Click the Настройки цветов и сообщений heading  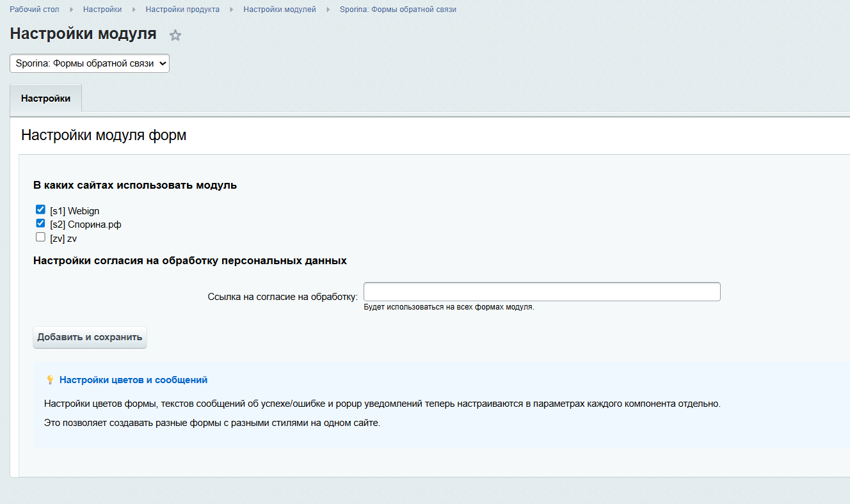133,380
